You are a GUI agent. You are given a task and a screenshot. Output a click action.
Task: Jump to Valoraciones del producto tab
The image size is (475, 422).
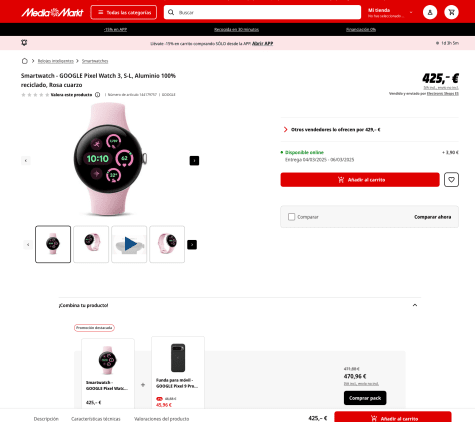[161, 419]
